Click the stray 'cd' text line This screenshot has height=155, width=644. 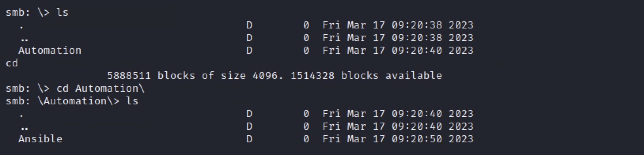(12, 63)
